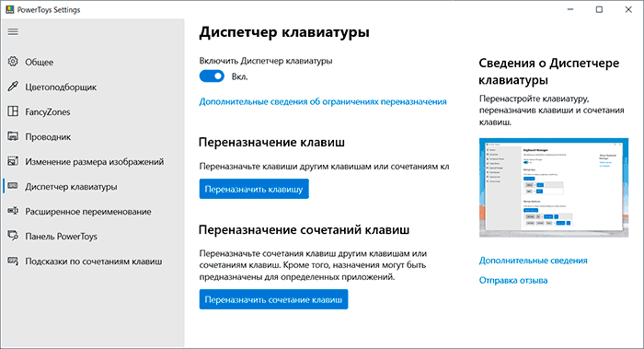
Task: Click the Keyboard Manager preview thumbnail
Action: point(554,188)
